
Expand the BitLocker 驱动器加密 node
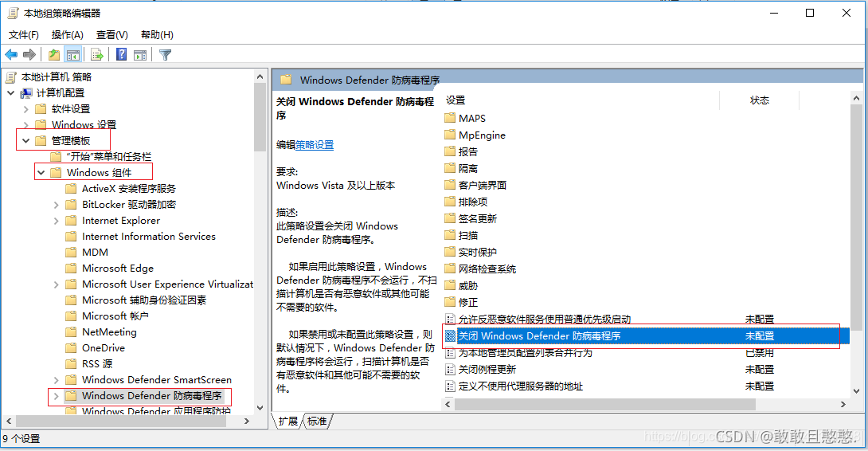tap(56, 205)
